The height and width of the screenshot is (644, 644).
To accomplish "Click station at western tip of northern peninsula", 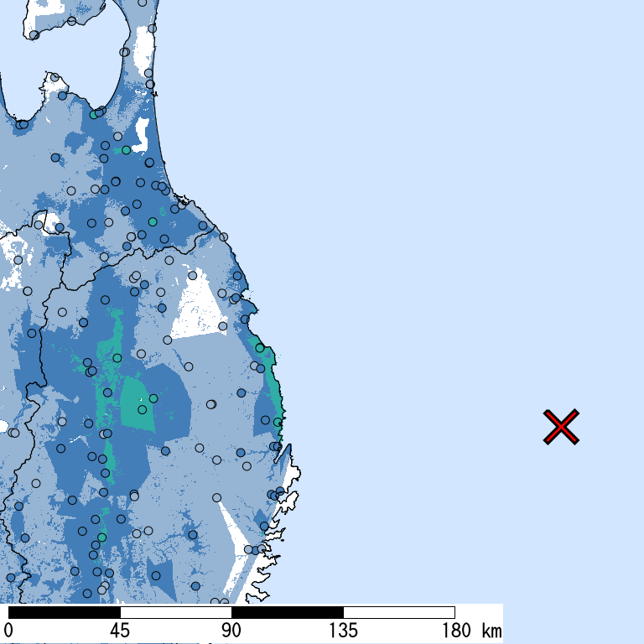I will [x=34, y=35].
